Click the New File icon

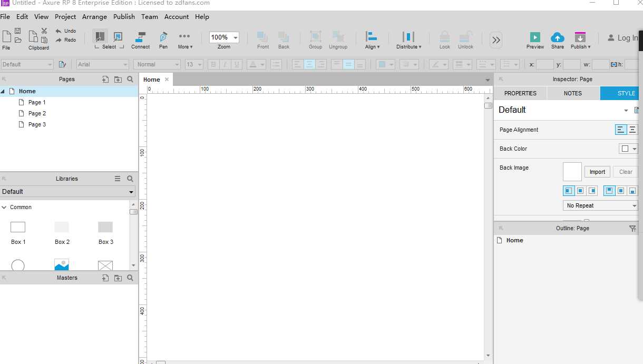click(6, 36)
